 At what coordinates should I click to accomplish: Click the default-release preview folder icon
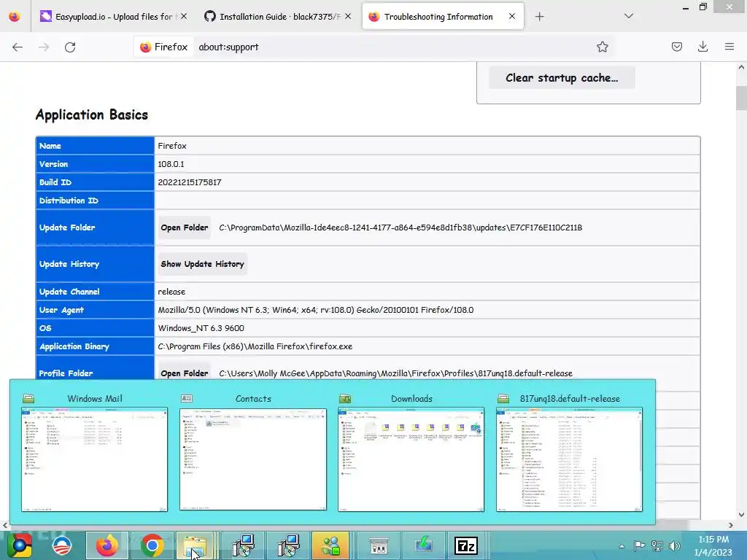[503, 399]
